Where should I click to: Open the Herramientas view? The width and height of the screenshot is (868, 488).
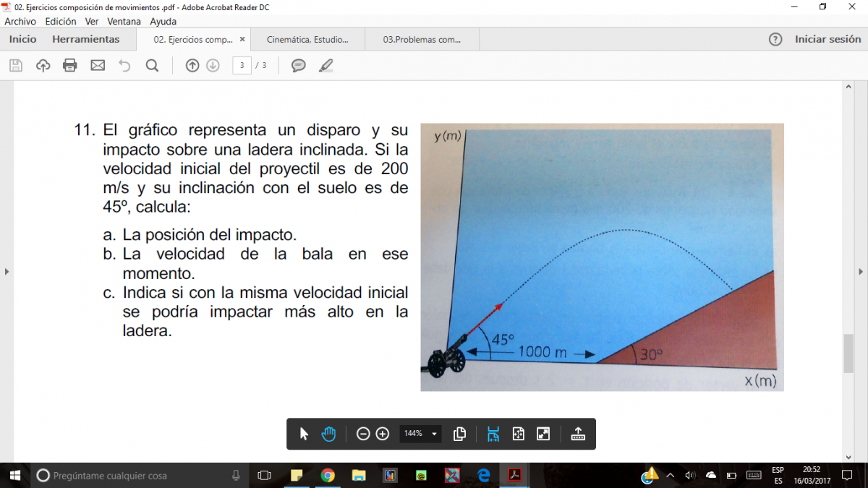tap(85, 39)
